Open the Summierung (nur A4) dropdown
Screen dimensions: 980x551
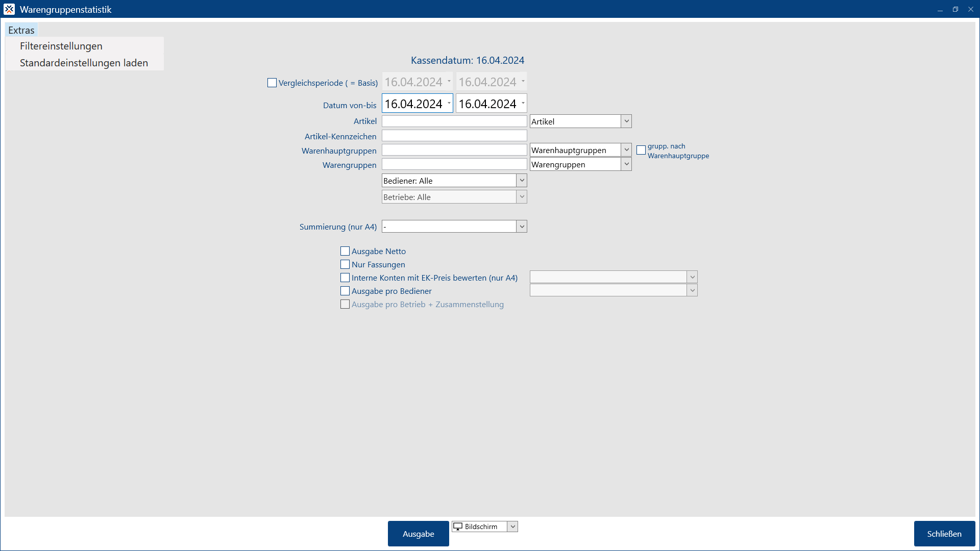(x=522, y=227)
